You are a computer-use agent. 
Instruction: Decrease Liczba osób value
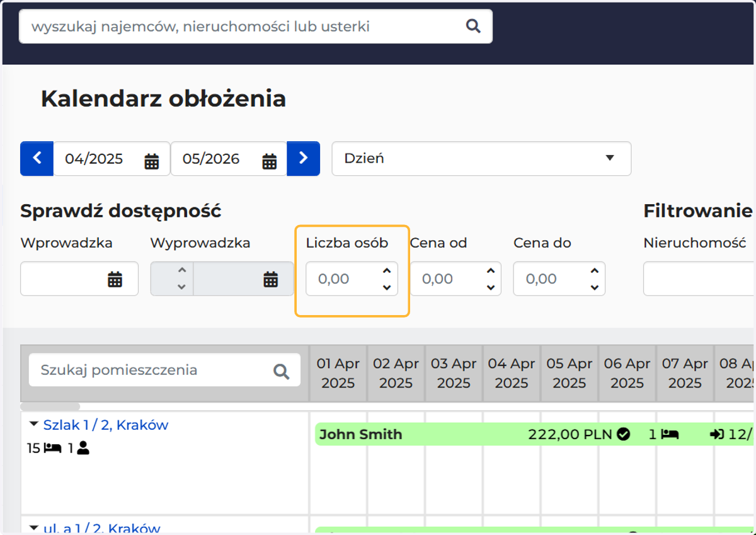pyautogui.click(x=387, y=287)
